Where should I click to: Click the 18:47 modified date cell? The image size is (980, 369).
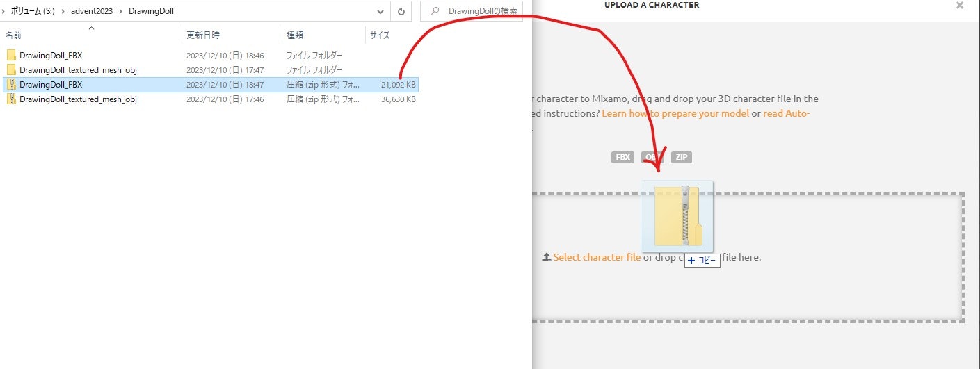225,85
